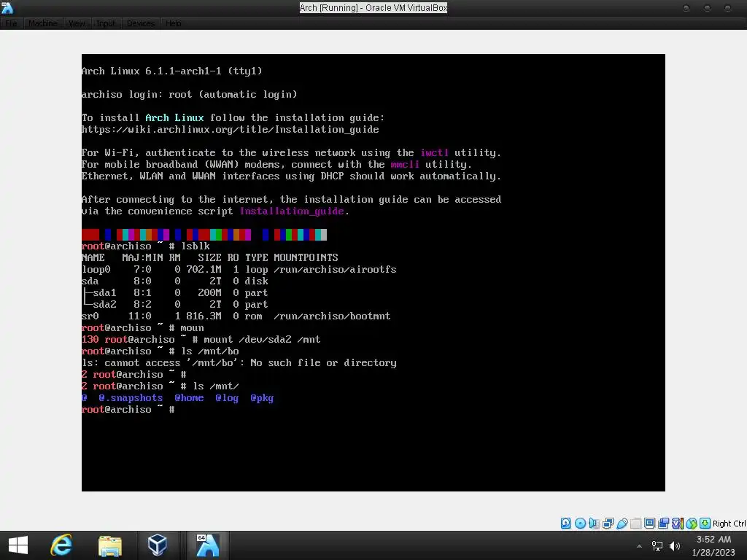747x560 pixels.
Task: Open the volume tray icon
Action: [675, 546]
